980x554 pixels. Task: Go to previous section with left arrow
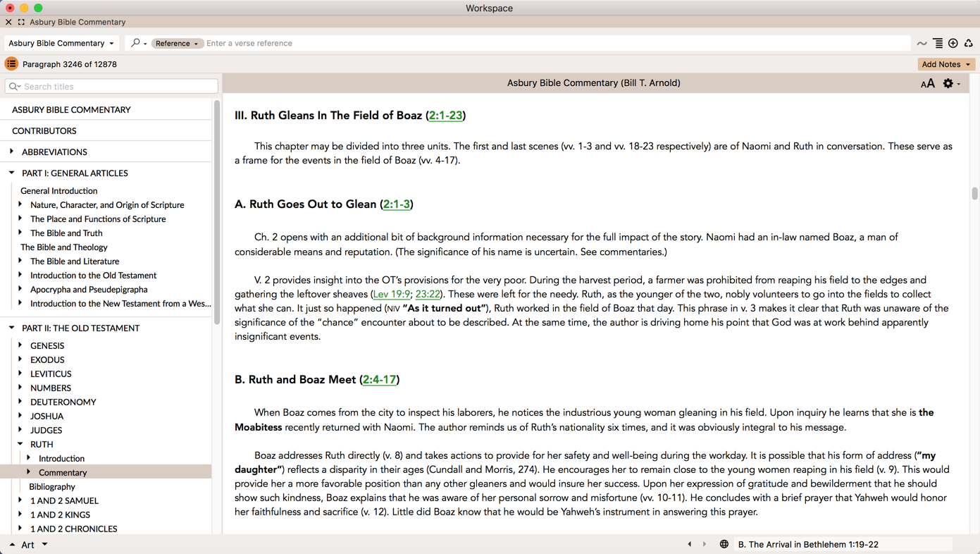pos(690,544)
